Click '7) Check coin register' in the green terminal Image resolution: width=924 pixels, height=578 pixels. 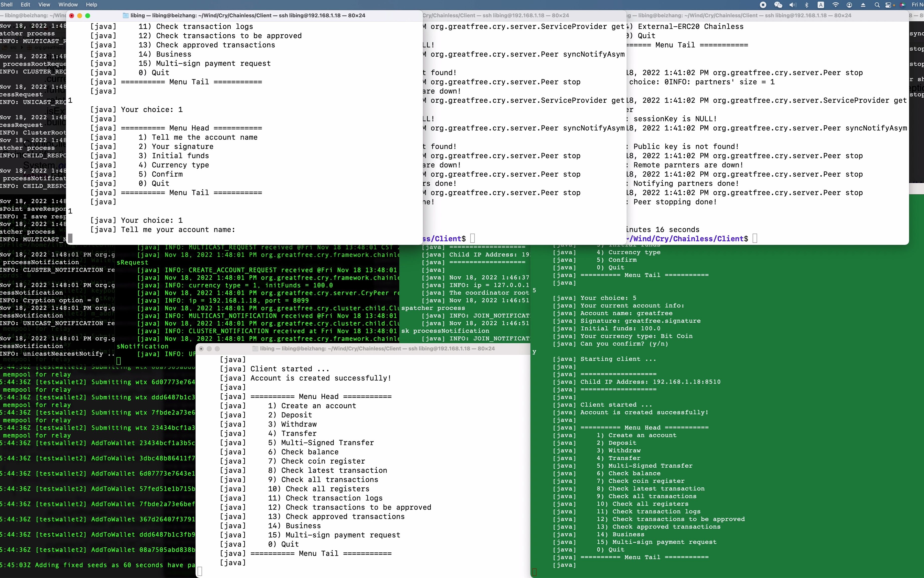tap(640, 481)
